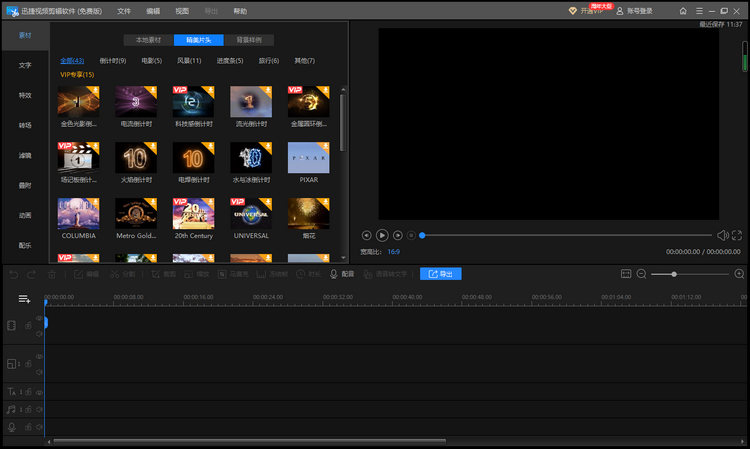Zoom out the timeline with minus magnifier
The image size is (750, 449).
coord(642,274)
